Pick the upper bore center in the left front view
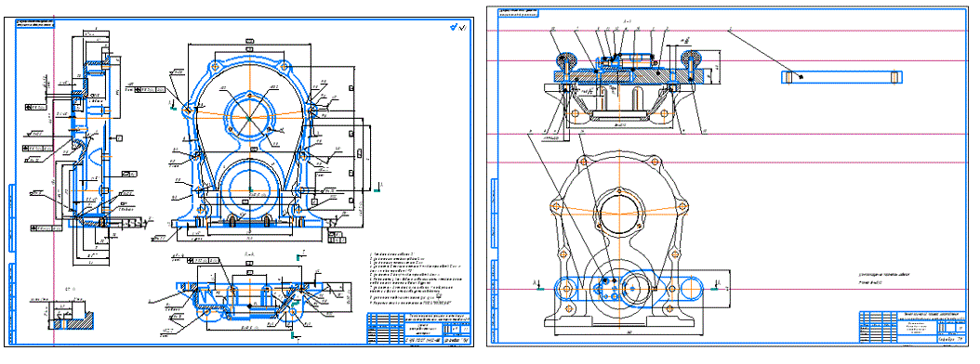 tap(249, 117)
